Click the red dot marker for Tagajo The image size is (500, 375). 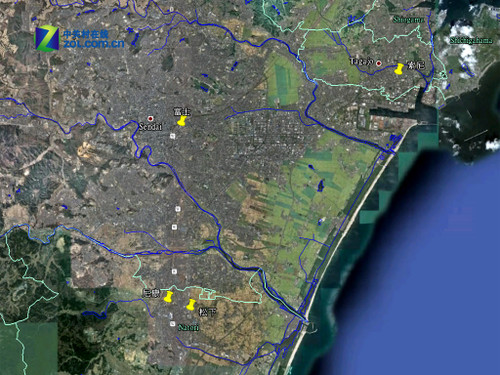pyautogui.click(x=379, y=63)
